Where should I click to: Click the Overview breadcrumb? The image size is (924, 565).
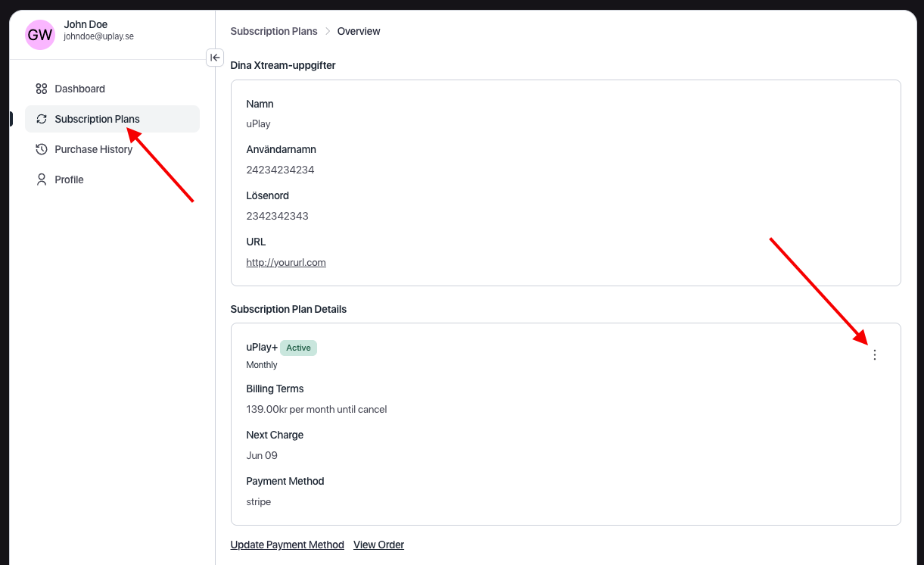[359, 31]
